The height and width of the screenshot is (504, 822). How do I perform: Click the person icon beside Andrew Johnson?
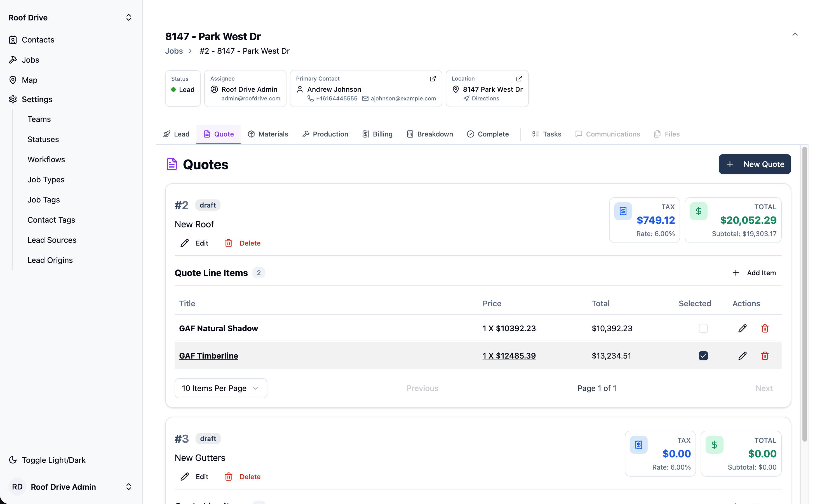point(300,90)
